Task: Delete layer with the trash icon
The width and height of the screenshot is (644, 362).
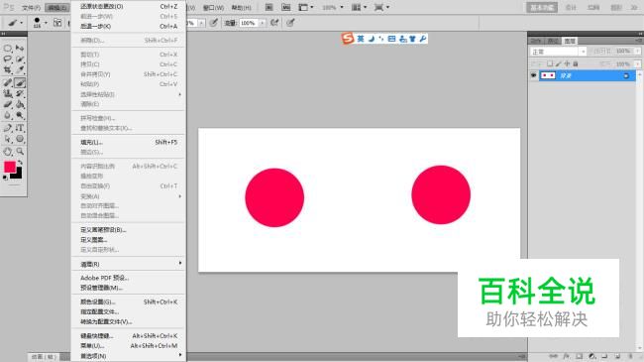Action: click(630, 356)
